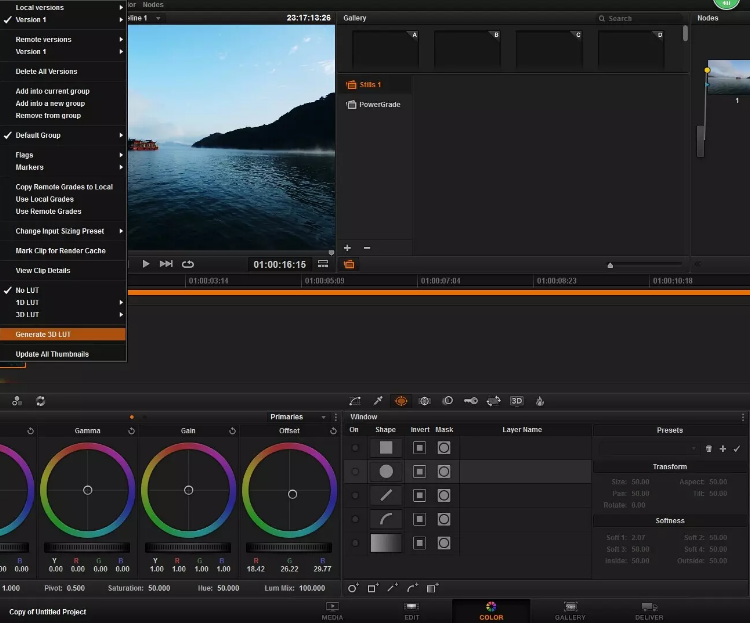Click the Gallery search field
This screenshot has width=750, height=623.
639,18
